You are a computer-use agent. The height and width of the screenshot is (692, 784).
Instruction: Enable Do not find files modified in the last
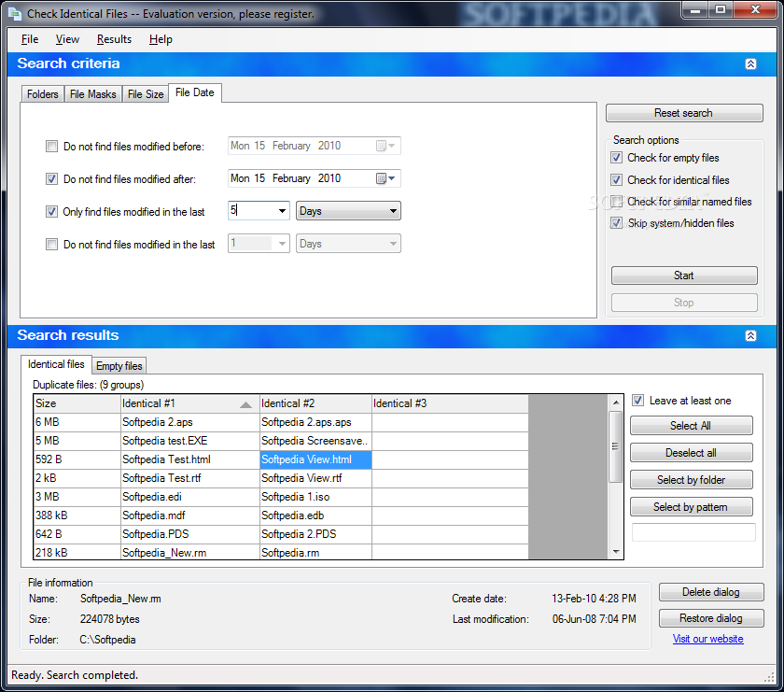tap(51, 244)
